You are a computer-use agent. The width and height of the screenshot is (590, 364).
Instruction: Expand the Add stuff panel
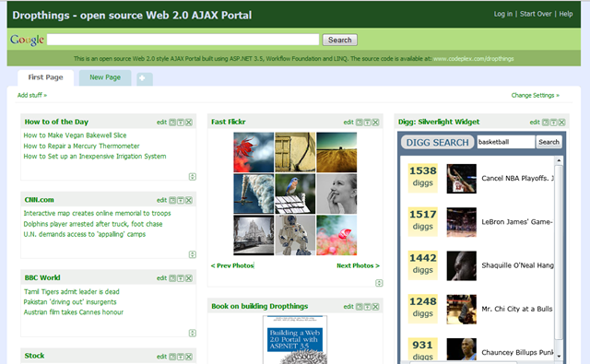(32, 95)
